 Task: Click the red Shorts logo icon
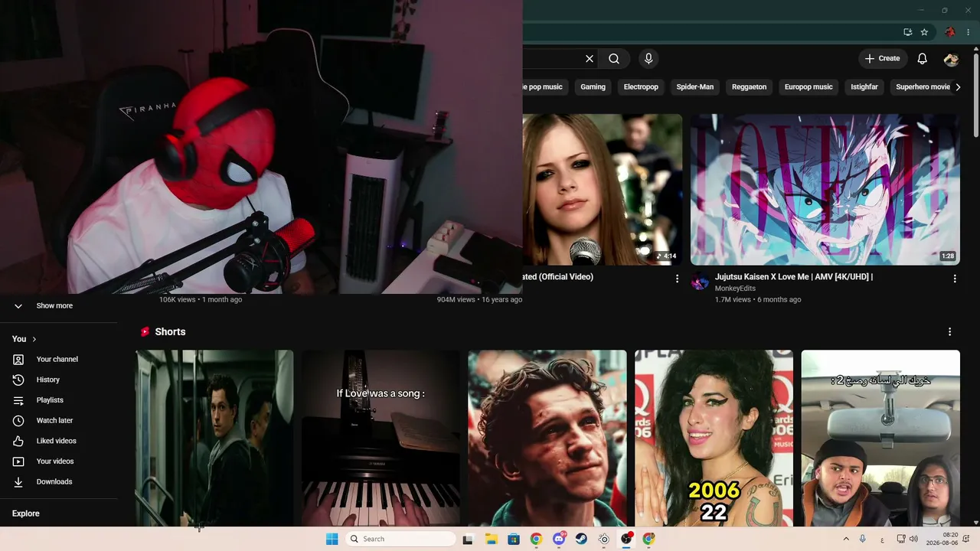click(145, 332)
